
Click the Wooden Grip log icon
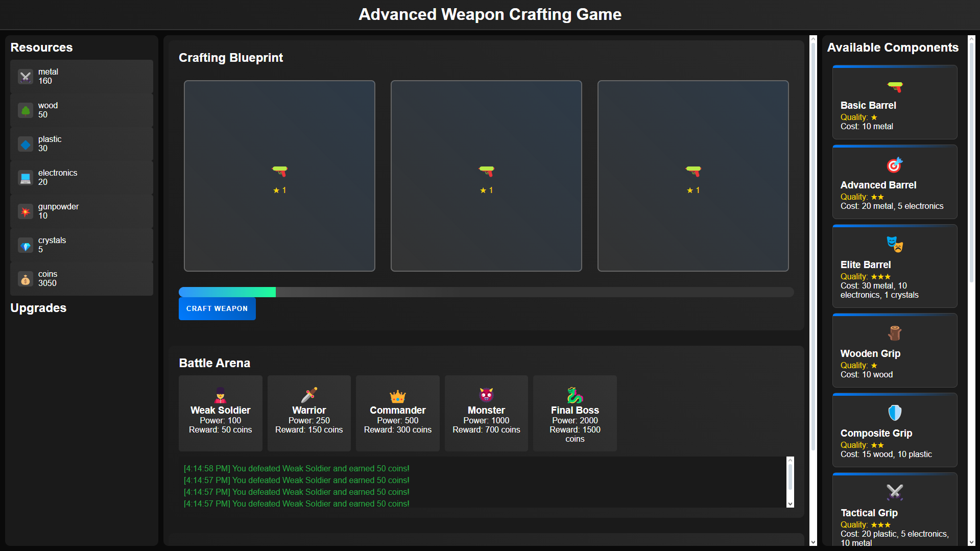[x=895, y=333]
